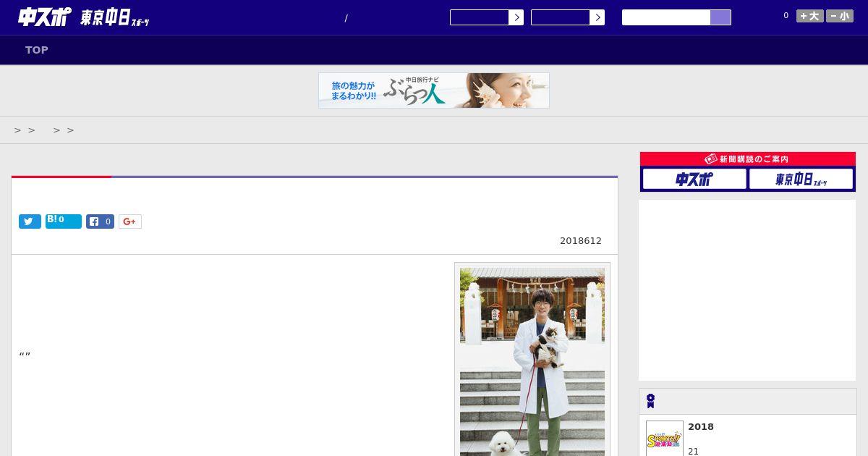Bookmark article with Hatena B! button
Screen dimensions: 868x456
coord(64,221)
